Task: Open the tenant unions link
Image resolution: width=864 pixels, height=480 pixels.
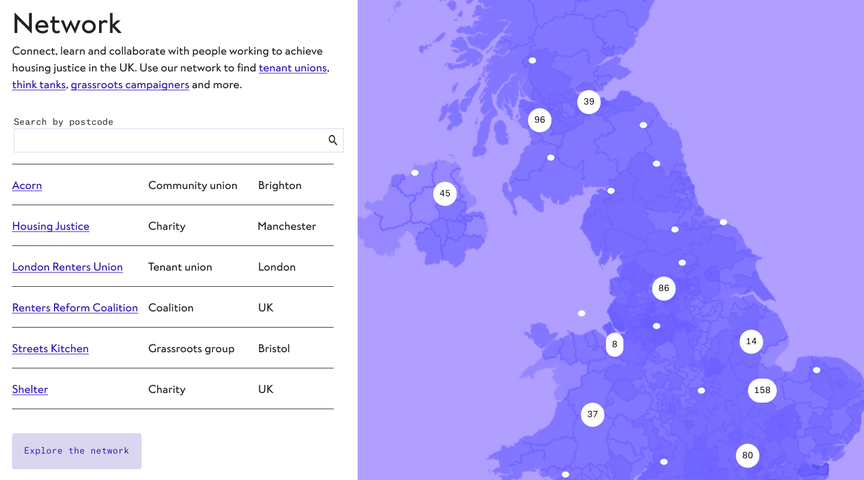Action: tap(292, 68)
